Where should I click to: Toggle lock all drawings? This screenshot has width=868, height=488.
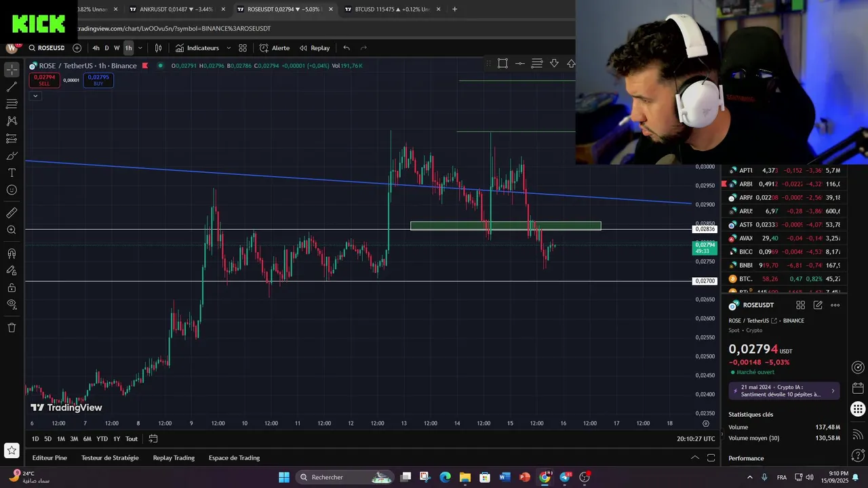pos(12,287)
